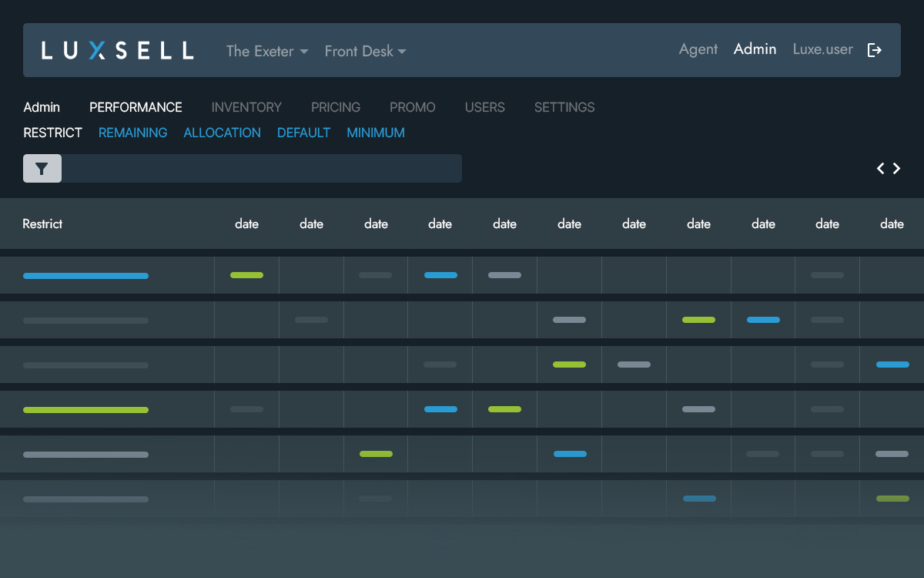Select the Admin link in header
Image resolution: width=924 pixels, height=578 pixels.
[x=755, y=49]
